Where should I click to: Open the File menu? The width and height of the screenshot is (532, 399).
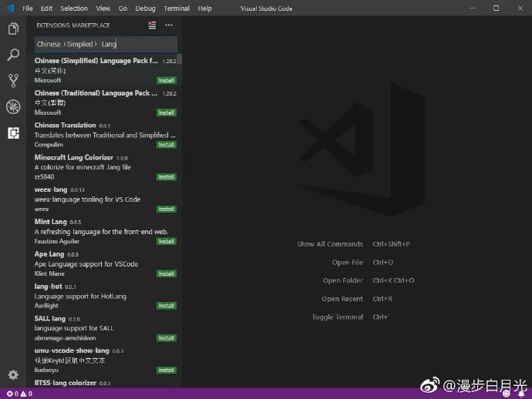pyautogui.click(x=28, y=8)
